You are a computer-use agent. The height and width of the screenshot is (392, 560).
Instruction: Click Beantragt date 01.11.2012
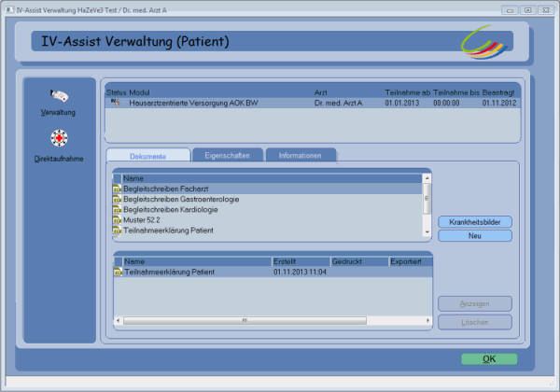click(499, 103)
